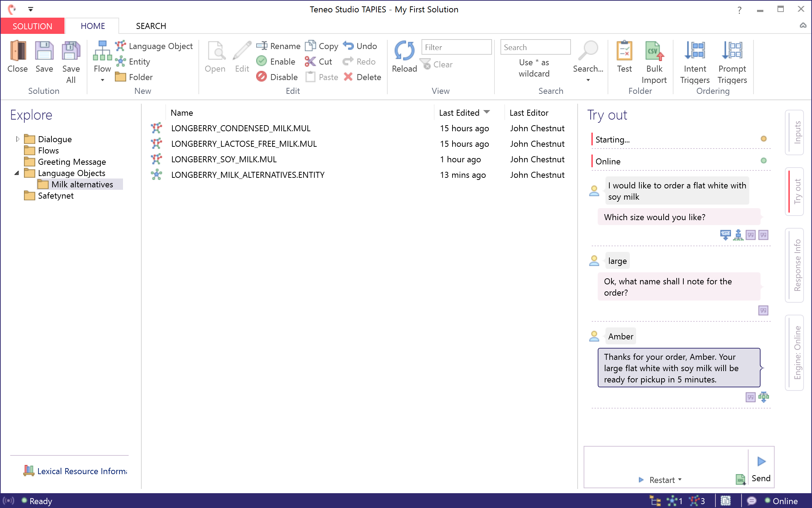Open the Restart dropdown in Try out
This screenshot has height=508, width=812.
pos(680,480)
